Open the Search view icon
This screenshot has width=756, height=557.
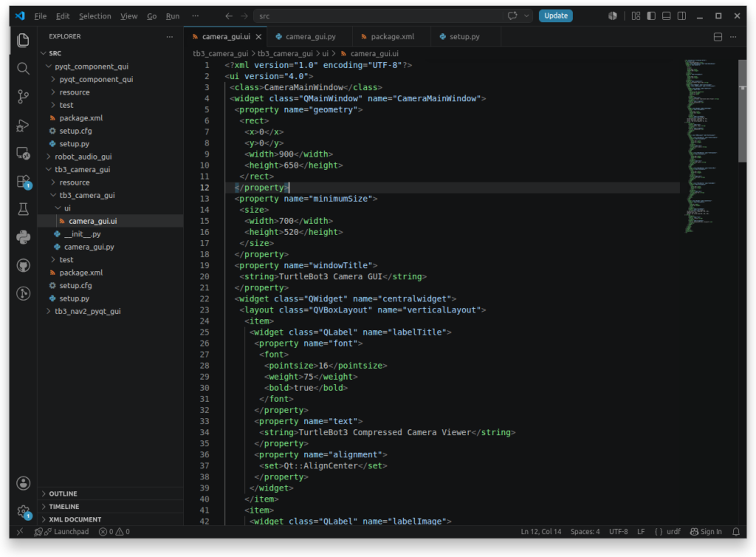(23, 69)
